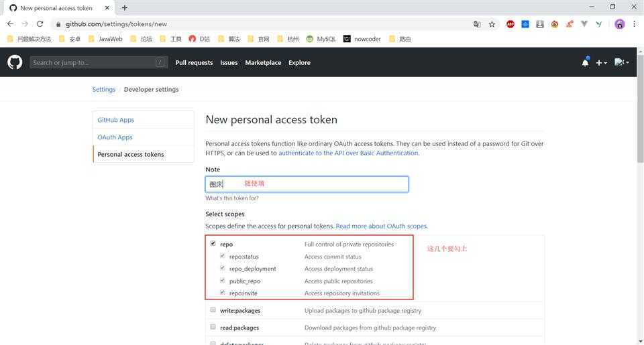Click the Upload packages to github package registry text
The width and height of the screenshot is (644, 345).
(x=363, y=311)
